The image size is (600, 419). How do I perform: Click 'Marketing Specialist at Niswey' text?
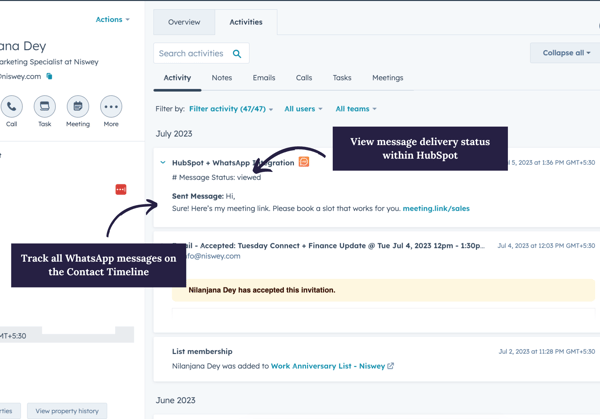pyautogui.click(x=49, y=62)
